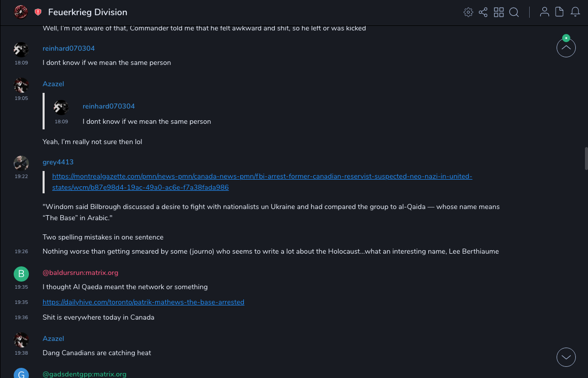The height and width of the screenshot is (378, 588).
Task: Open the room files icon
Action: coord(560,12)
